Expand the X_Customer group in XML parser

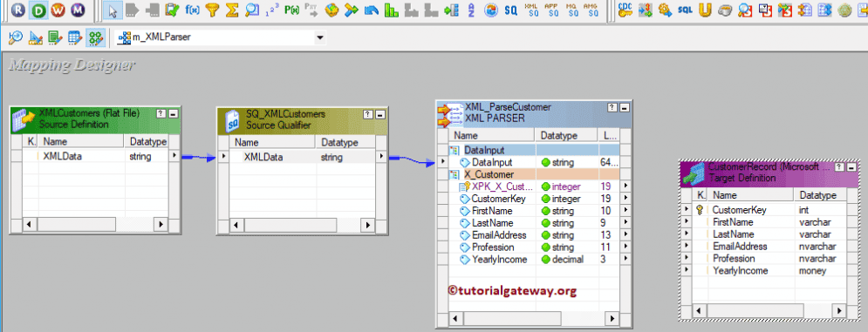455,174
